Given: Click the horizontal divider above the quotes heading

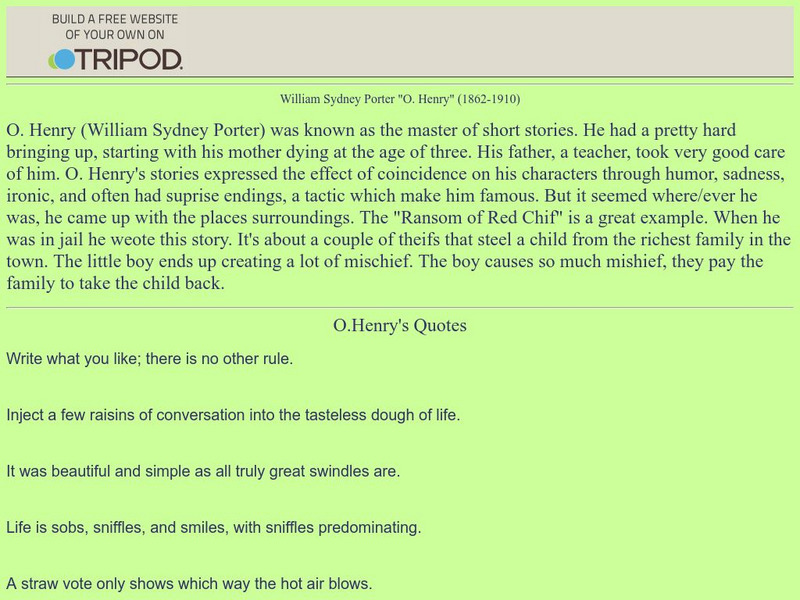Looking at the screenshot, I should pos(399,308).
